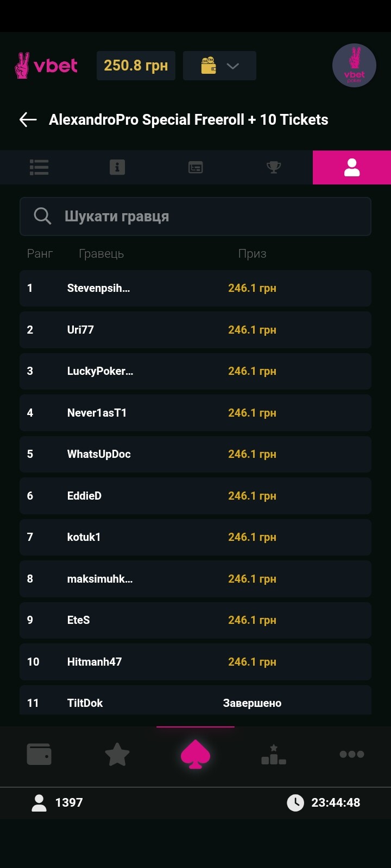Tap the 250.8 грн balance
The height and width of the screenshot is (868, 391).
tap(136, 66)
